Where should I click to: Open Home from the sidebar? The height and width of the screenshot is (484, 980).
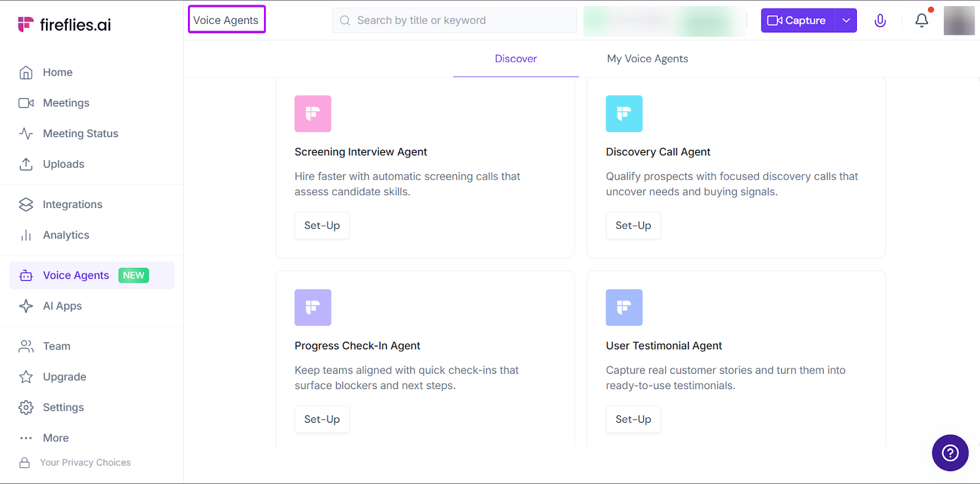[x=58, y=72]
